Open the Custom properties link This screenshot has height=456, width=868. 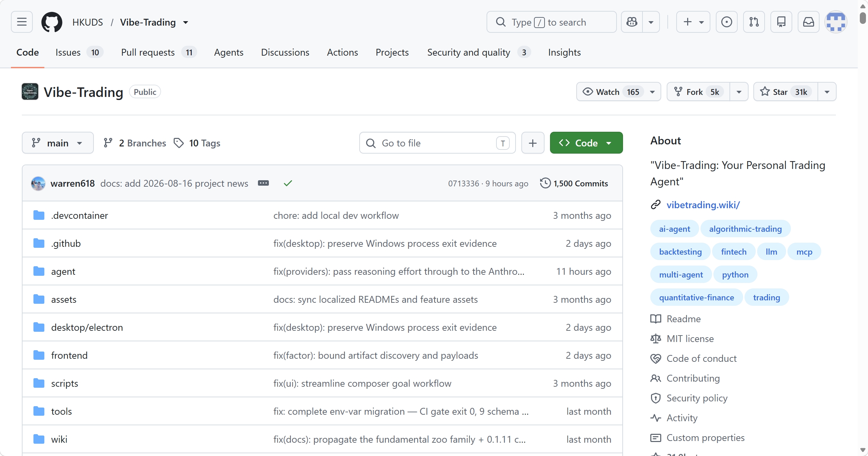tap(706, 438)
